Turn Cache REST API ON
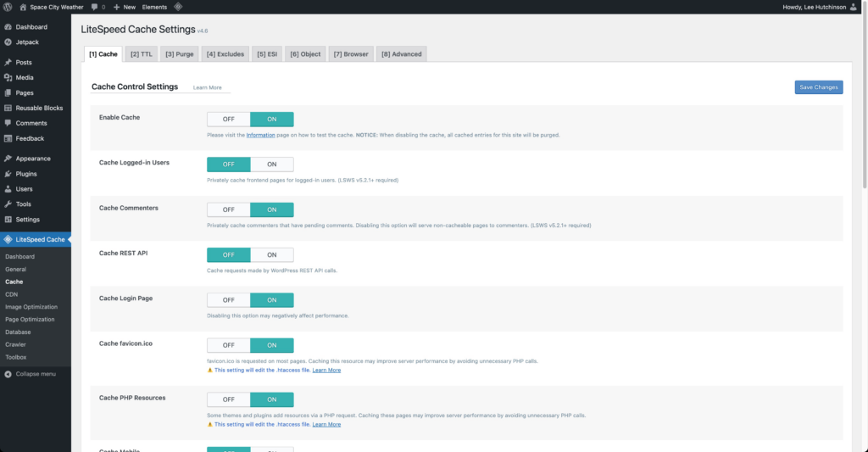 tap(272, 254)
